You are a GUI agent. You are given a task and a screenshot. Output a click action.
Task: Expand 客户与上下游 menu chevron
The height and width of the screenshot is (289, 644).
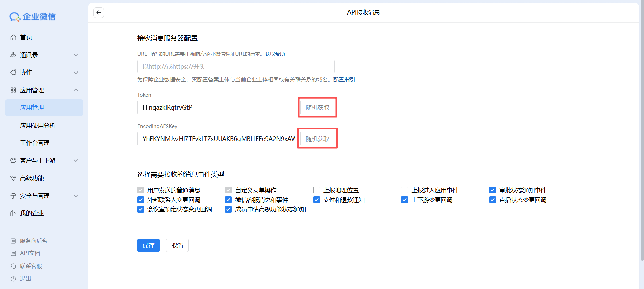click(x=76, y=161)
